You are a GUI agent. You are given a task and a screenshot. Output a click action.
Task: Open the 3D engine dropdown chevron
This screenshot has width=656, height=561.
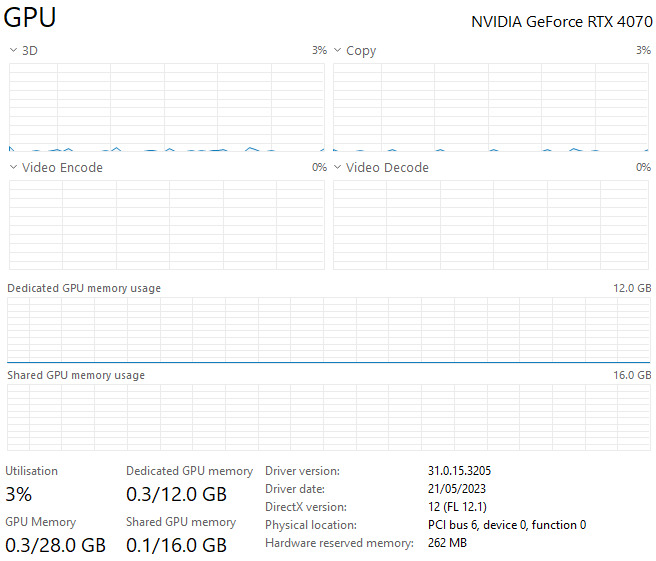(13, 50)
